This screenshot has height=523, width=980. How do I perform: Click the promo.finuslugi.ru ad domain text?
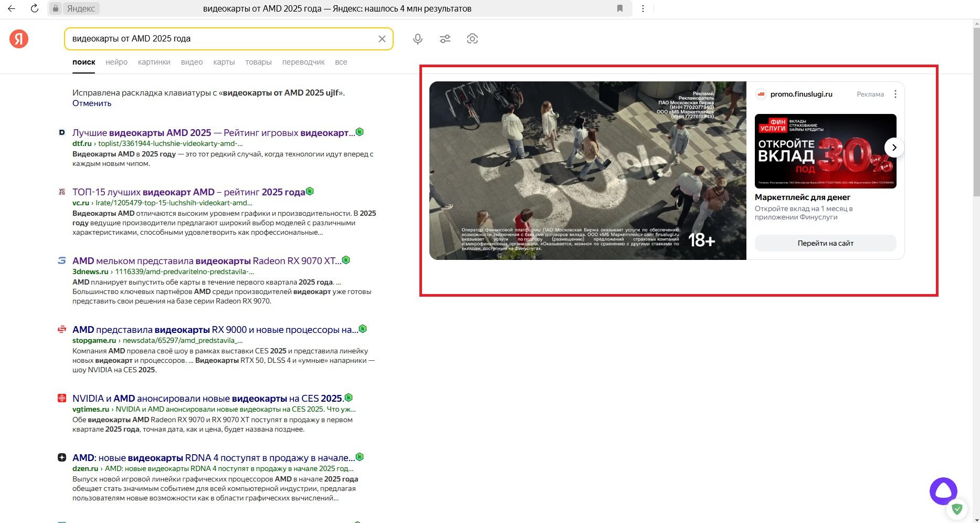coord(802,94)
